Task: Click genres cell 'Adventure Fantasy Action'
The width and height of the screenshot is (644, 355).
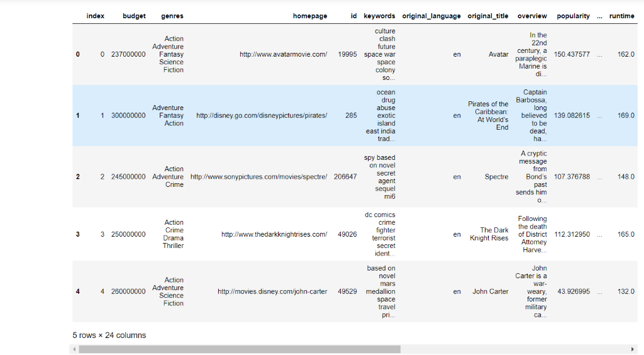Action: pyautogui.click(x=168, y=115)
